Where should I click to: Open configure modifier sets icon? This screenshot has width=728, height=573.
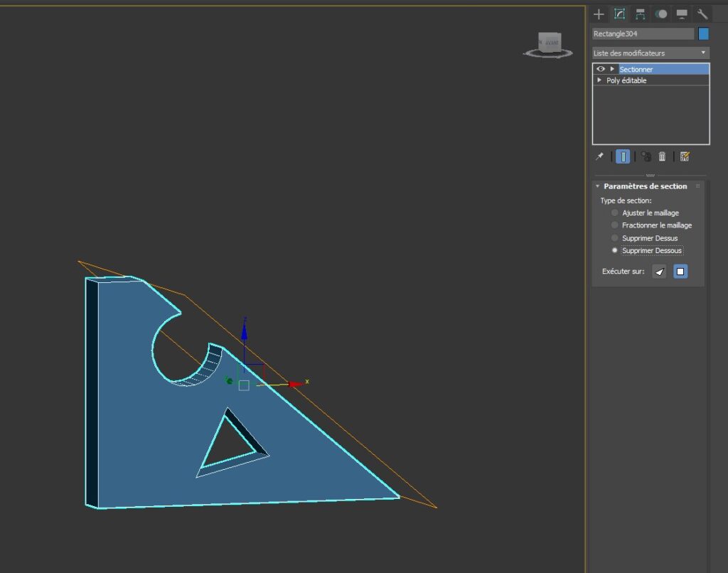[685, 156]
